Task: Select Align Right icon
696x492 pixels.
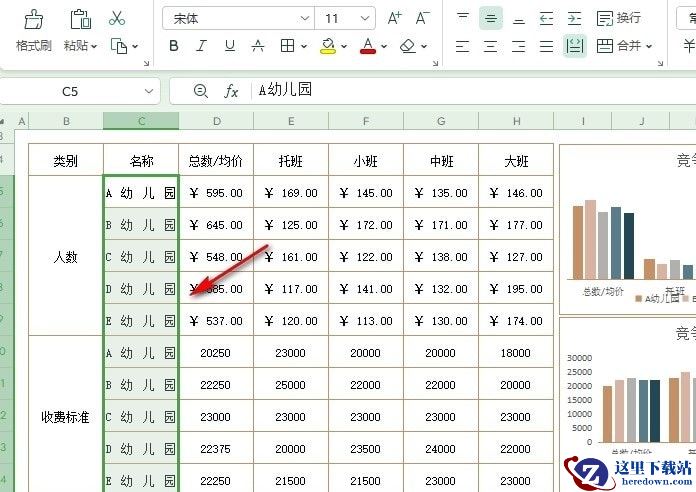Action: click(518, 46)
